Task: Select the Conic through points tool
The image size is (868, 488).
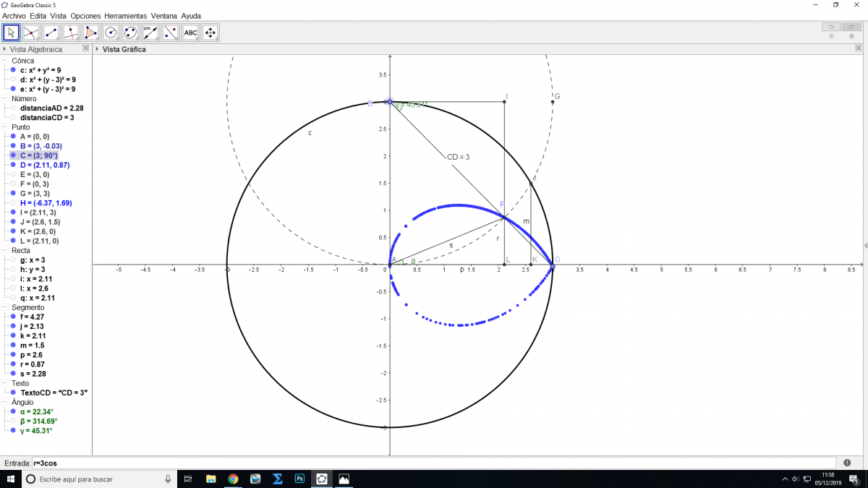Action: coord(130,33)
